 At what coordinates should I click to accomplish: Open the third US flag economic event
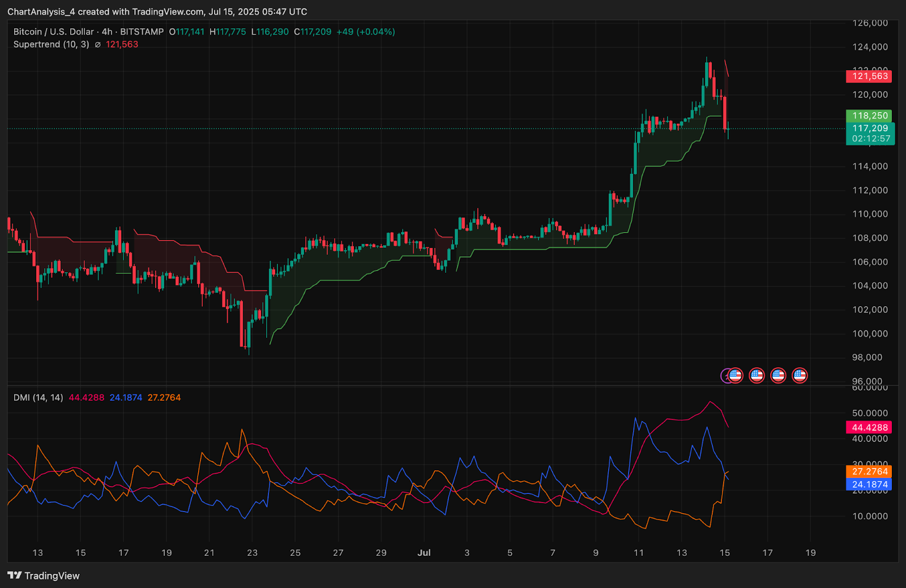779,375
